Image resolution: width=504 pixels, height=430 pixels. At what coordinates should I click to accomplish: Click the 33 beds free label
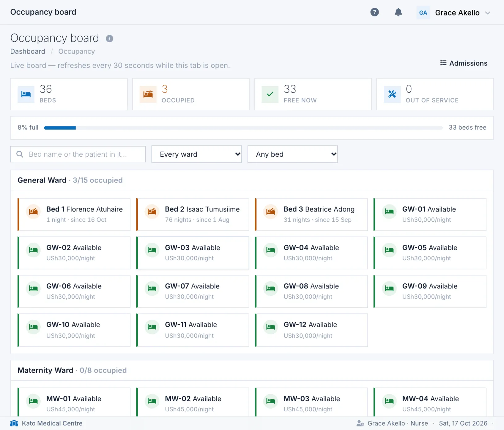coord(467,127)
